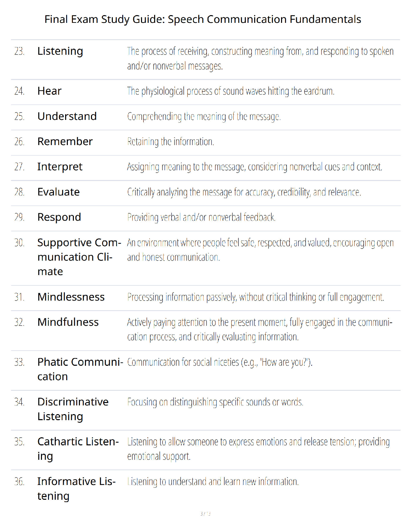
Task: Click the Discriminative Listening term
Action: tap(73, 409)
